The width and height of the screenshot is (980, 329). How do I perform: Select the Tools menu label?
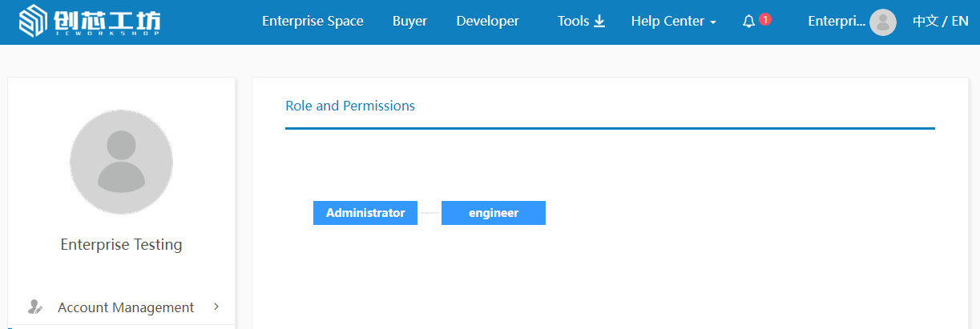pos(573,22)
